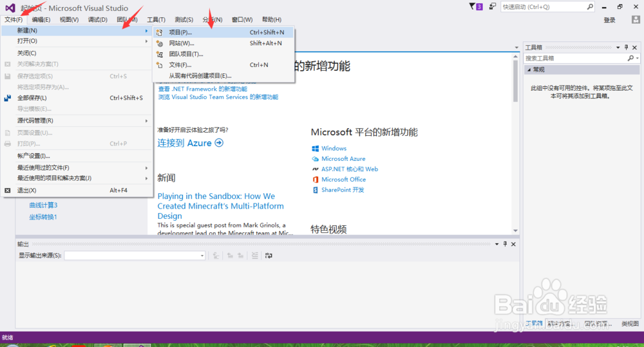This screenshot has width=644, height=347.
Task: Open the Minecraft Sandbox news article
Action: (220, 206)
